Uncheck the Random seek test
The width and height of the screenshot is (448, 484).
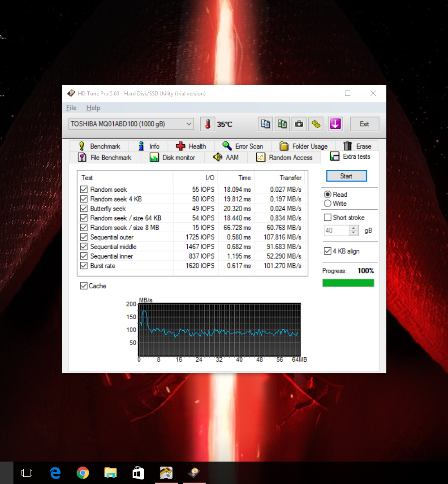point(84,189)
